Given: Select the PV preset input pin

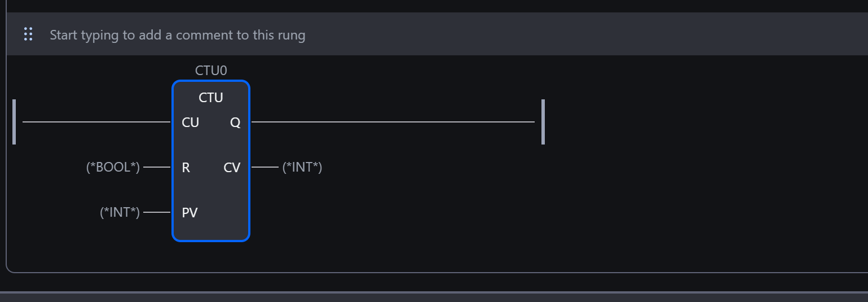Looking at the screenshot, I should [x=190, y=213].
